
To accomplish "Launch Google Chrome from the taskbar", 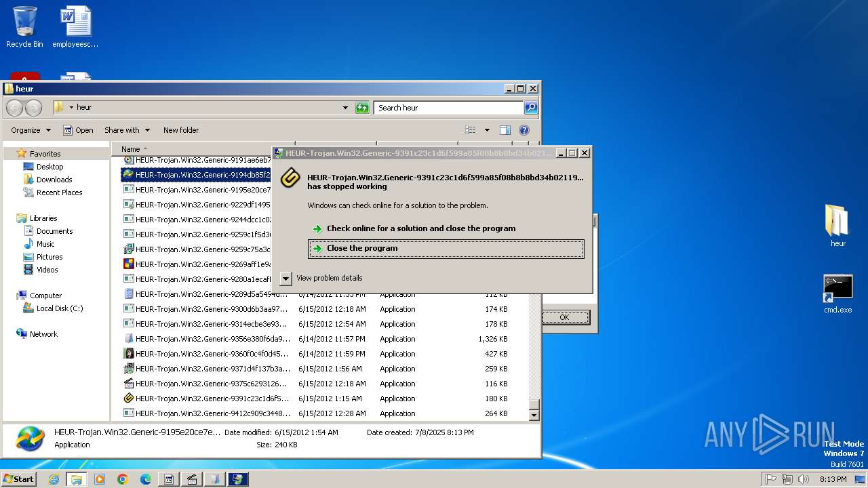I will tap(123, 479).
